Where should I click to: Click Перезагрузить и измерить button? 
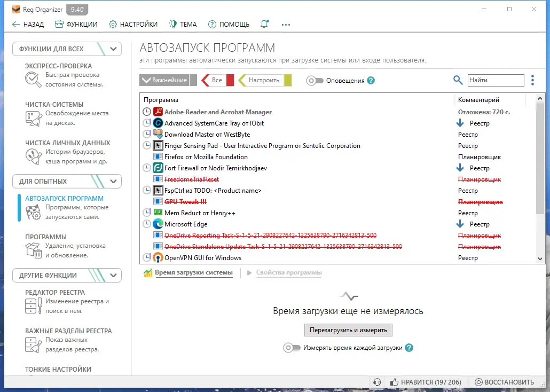[348, 330]
